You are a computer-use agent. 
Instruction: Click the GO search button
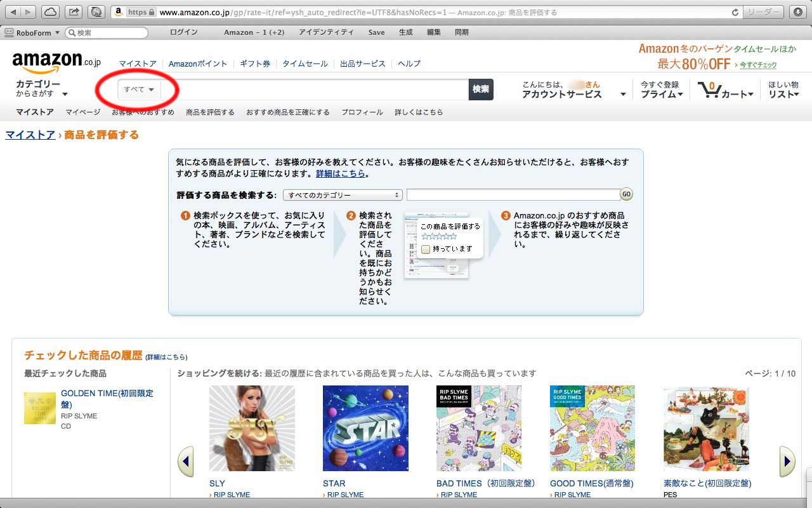point(626,194)
